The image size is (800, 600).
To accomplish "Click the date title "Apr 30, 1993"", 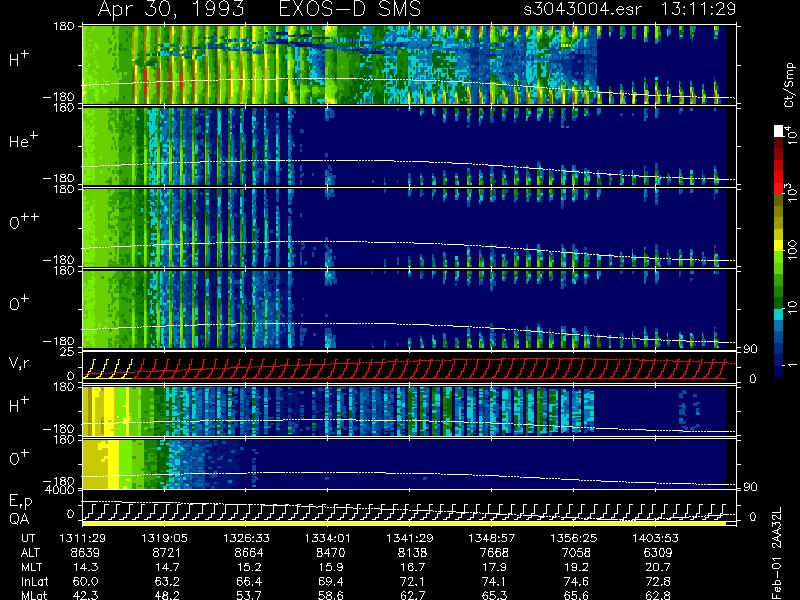I will click(170, 9).
